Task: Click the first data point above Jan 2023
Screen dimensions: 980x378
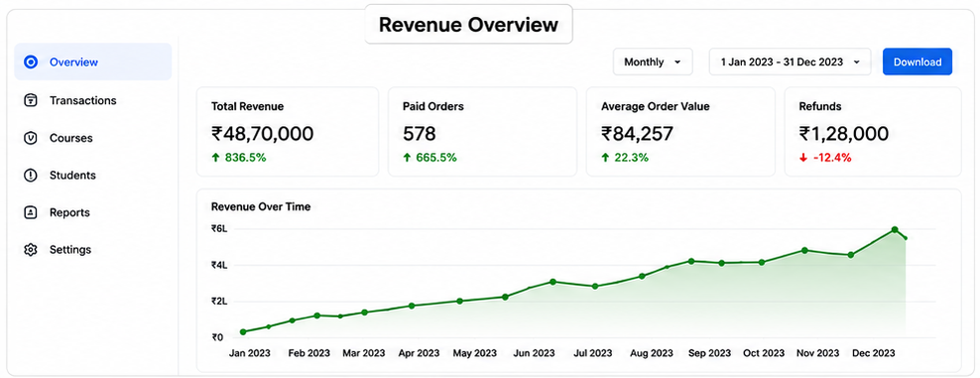Action: click(x=242, y=331)
